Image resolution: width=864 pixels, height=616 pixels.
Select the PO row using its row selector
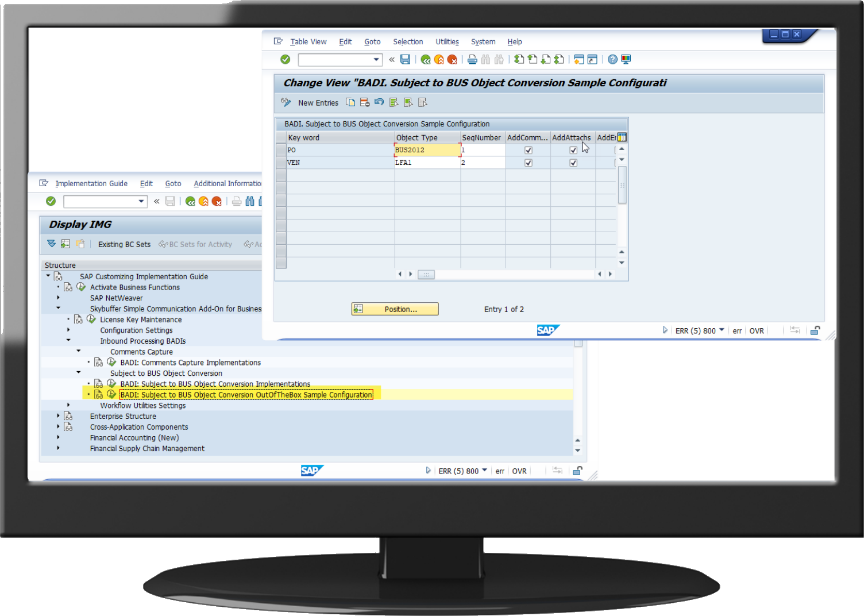point(281,150)
